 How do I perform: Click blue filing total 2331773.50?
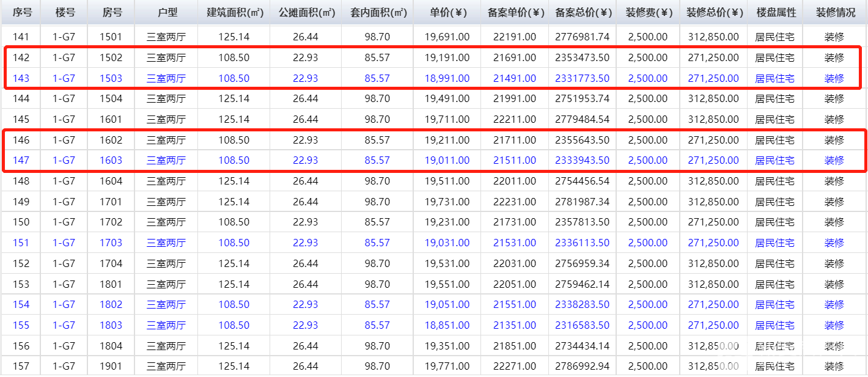click(x=583, y=78)
